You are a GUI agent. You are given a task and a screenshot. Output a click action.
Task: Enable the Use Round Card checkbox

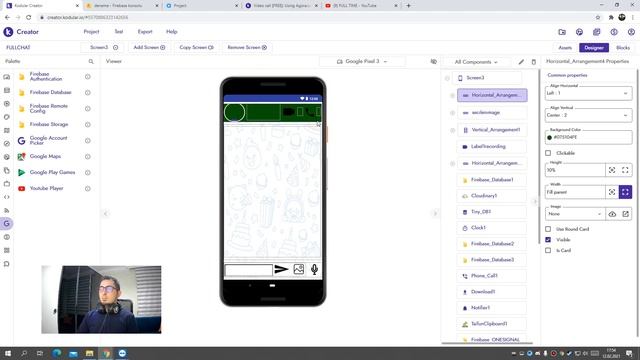point(548,229)
